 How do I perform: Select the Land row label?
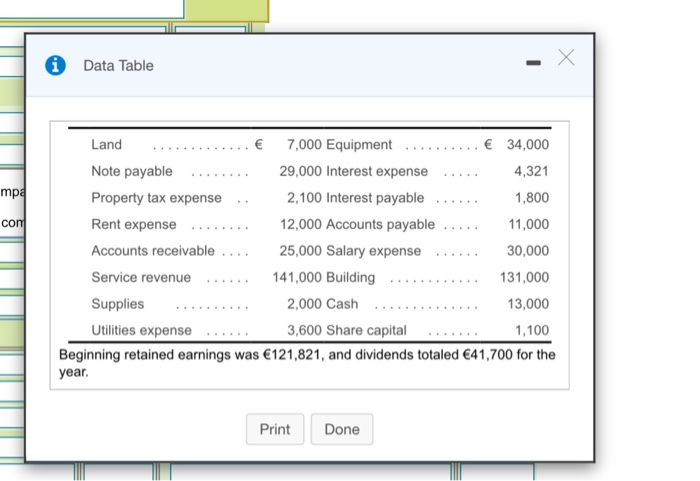pos(106,145)
